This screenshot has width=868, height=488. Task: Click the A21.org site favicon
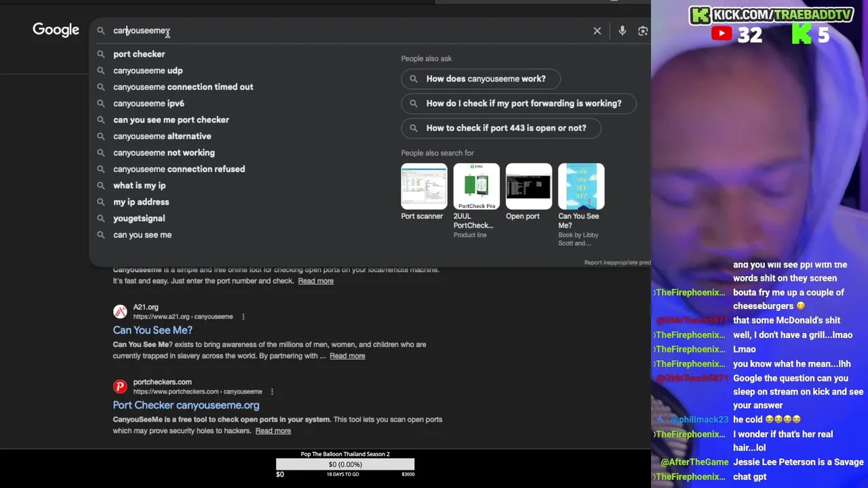click(120, 312)
